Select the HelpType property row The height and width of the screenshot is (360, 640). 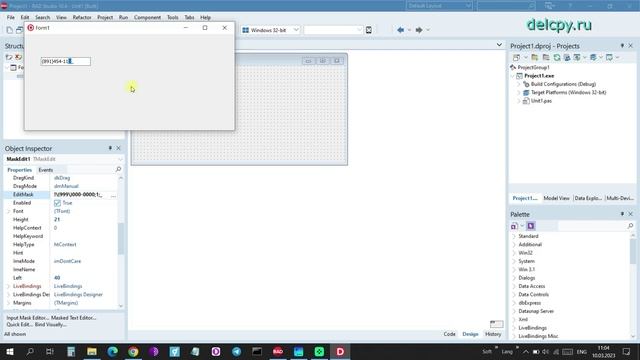pos(61,244)
